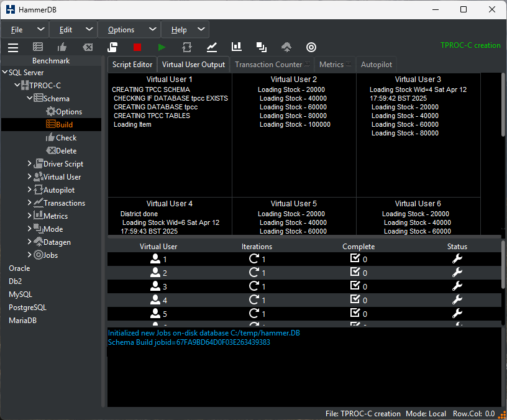Select Db2 in the benchmark list
507x420 pixels.
point(15,281)
